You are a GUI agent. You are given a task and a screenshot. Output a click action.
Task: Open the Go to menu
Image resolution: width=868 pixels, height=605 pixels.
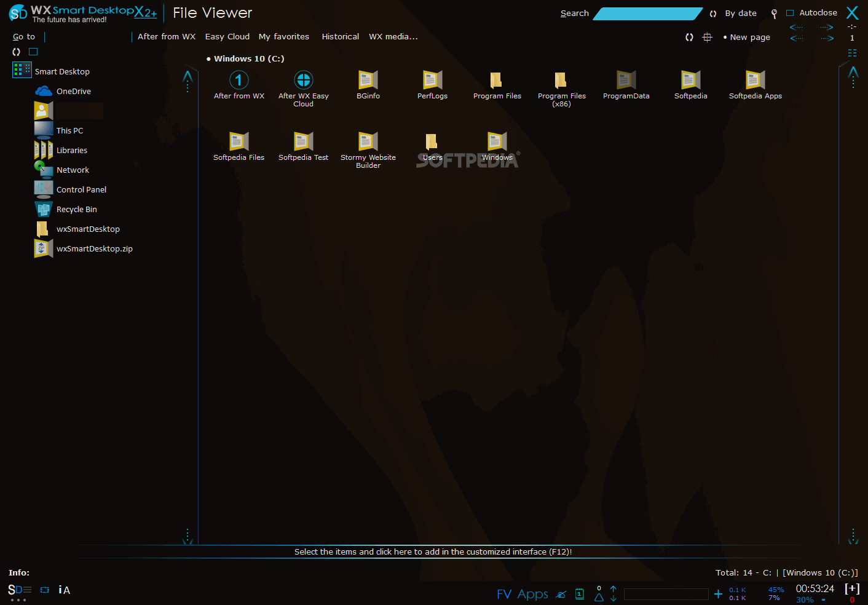tap(24, 37)
